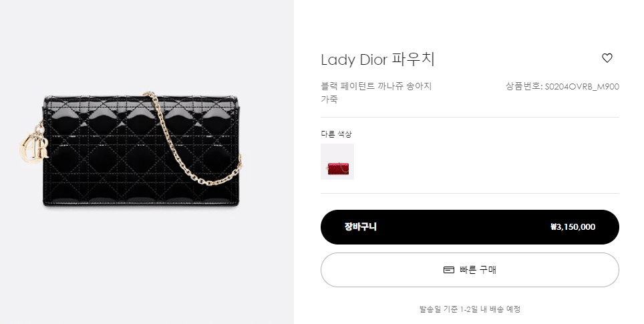The width and height of the screenshot is (644, 324).
Task: Click the 다른 색상 section label
Action: click(336, 134)
